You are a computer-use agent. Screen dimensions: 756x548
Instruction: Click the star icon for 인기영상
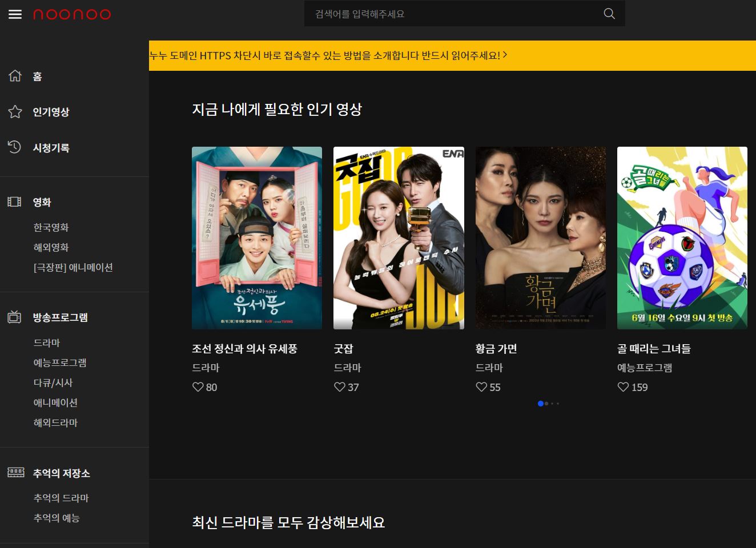tap(15, 111)
